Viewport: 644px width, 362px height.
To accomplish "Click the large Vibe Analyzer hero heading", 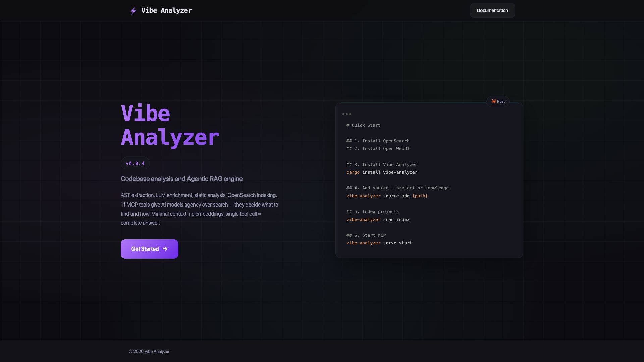I will click(x=170, y=125).
